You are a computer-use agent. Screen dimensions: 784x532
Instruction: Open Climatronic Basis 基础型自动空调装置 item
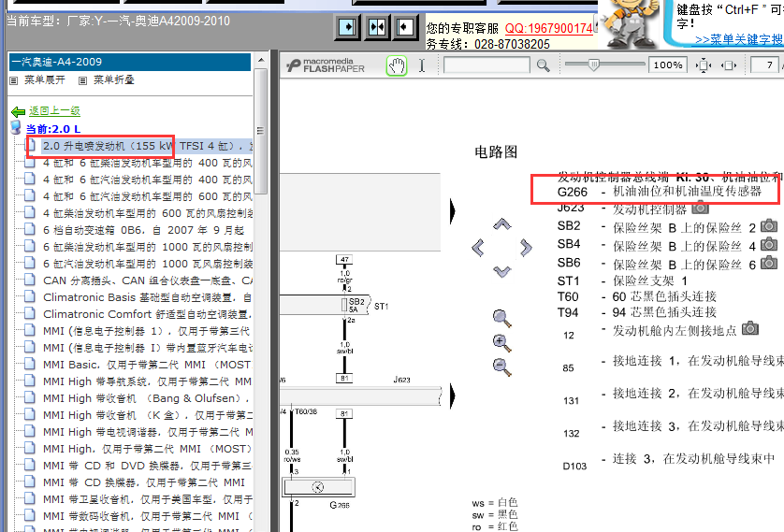coord(148,297)
